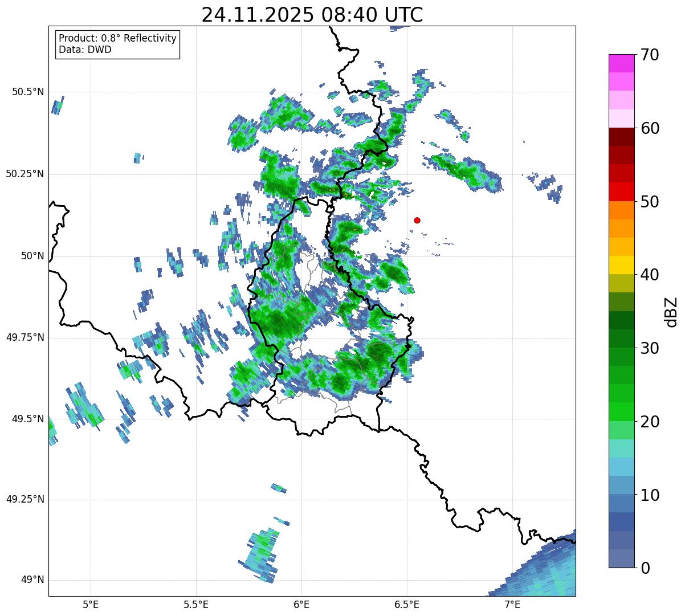Click the colorbar value 0

[645, 568]
